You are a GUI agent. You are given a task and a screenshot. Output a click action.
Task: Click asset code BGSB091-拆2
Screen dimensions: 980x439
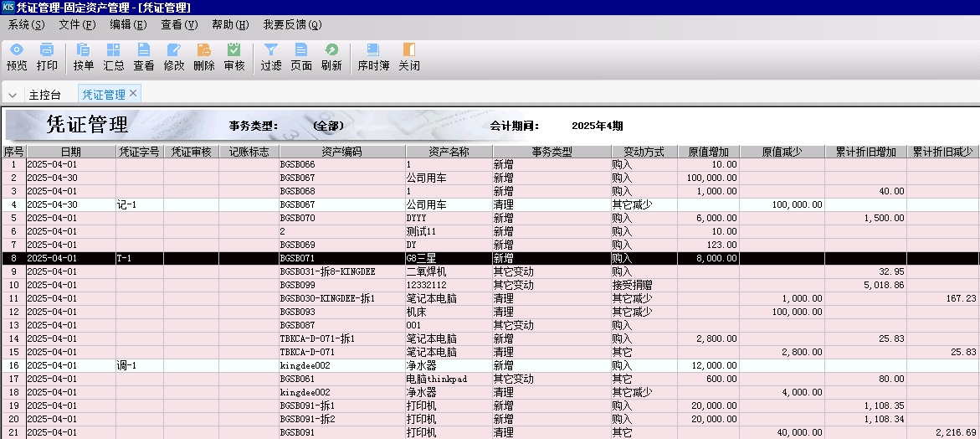click(x=342, y=419)
